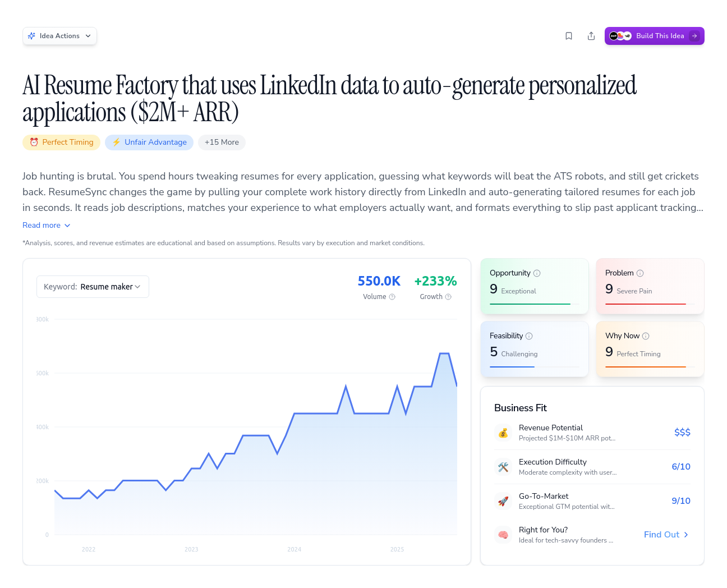The image size is (727, 588).
Task: Show the +15 More tags
Action: 222,143
